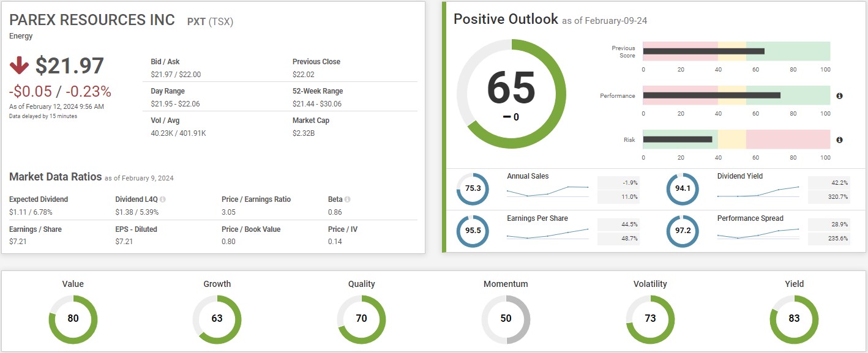
Task: Select the Growth score 63 gauge
Action: [217, 319]
